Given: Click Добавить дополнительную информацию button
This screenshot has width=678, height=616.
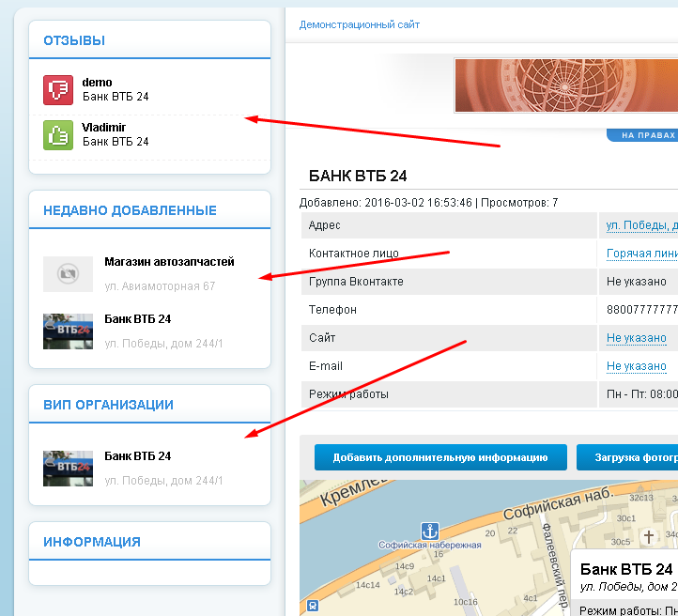Looking at the screenshot, I should coord(440,457).
